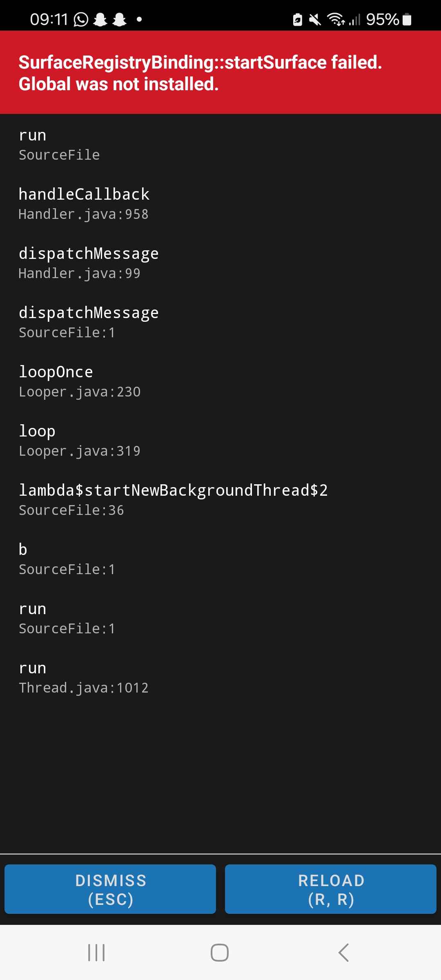Select dispatchMessage Handler.java:99 frame
This screenshot has height=980, width=441.
pos(220,263)
